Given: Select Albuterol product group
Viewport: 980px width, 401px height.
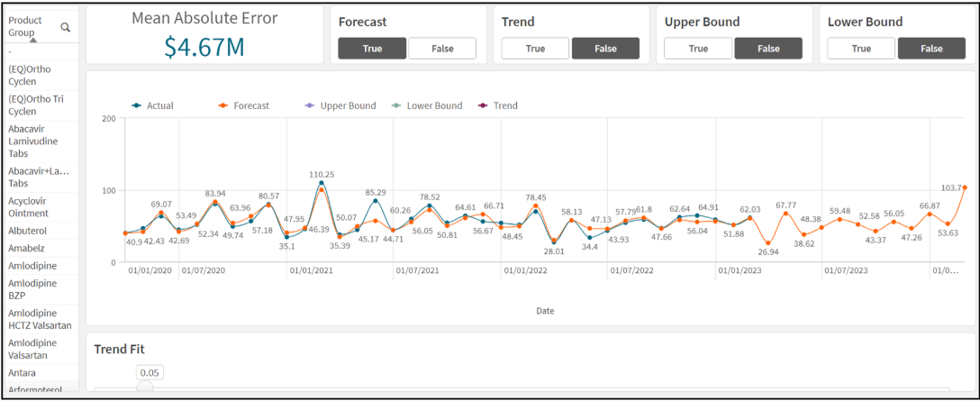Looking at the screenshot, I should click(x=40, y=231).
